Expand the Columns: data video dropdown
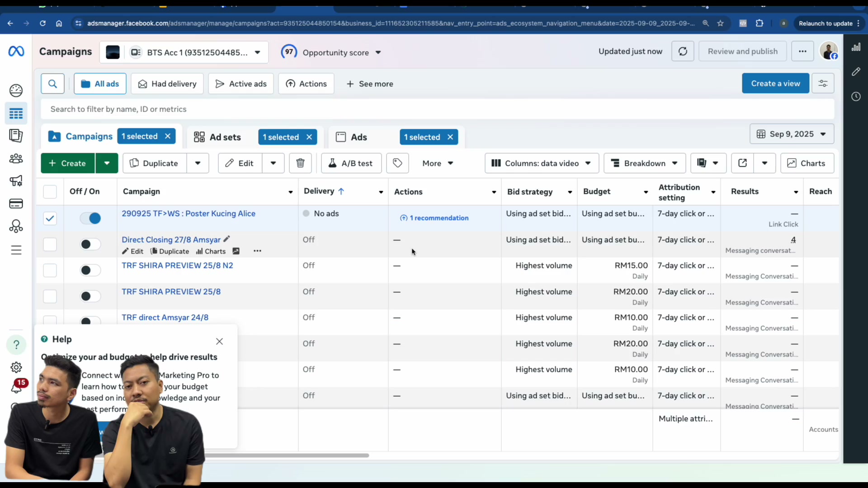The width and height of the screenshot is (868, 488). pyautogui.click(x=542, y=163)
